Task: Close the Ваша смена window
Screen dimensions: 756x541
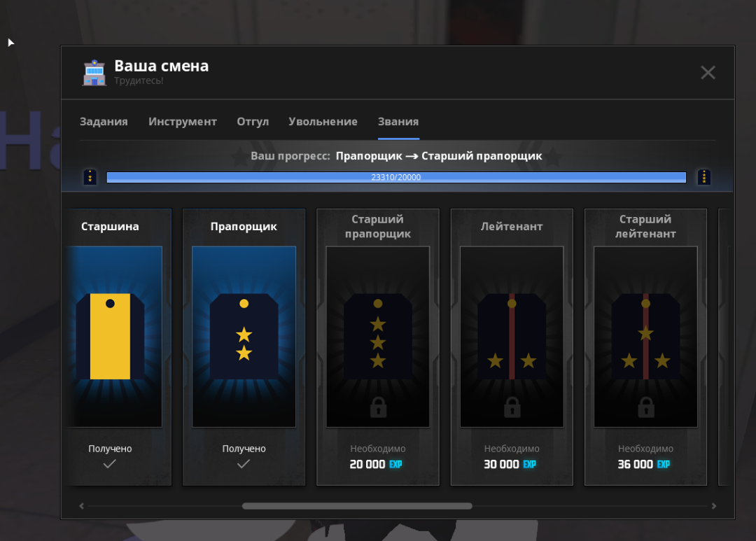Action: [x=708, y=73]
